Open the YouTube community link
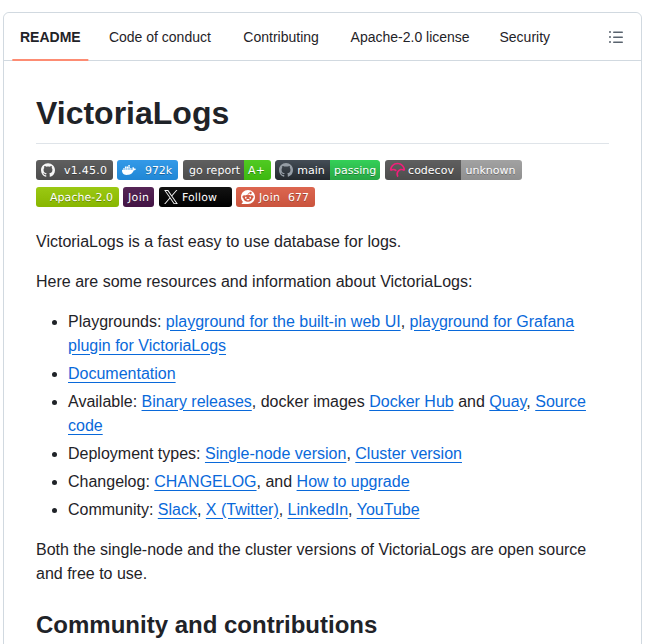The height and width of the screenshot is (644, 645). (388, 509)
